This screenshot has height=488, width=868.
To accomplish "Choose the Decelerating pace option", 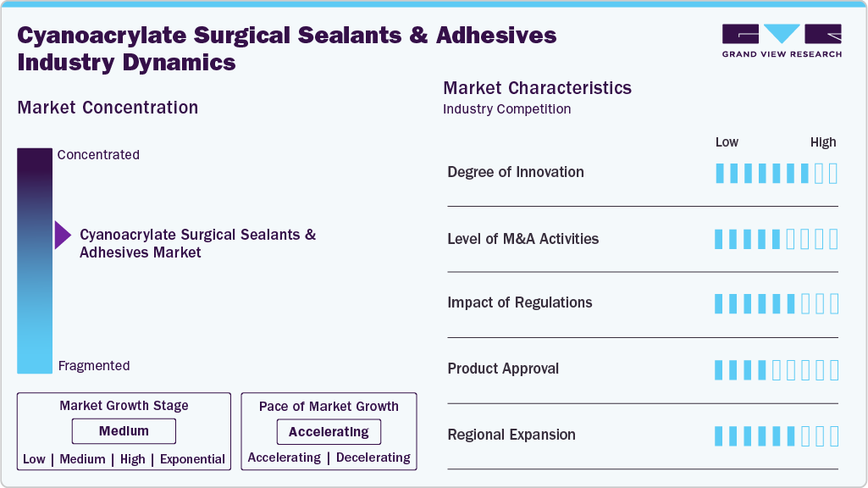I will [373, 457].
